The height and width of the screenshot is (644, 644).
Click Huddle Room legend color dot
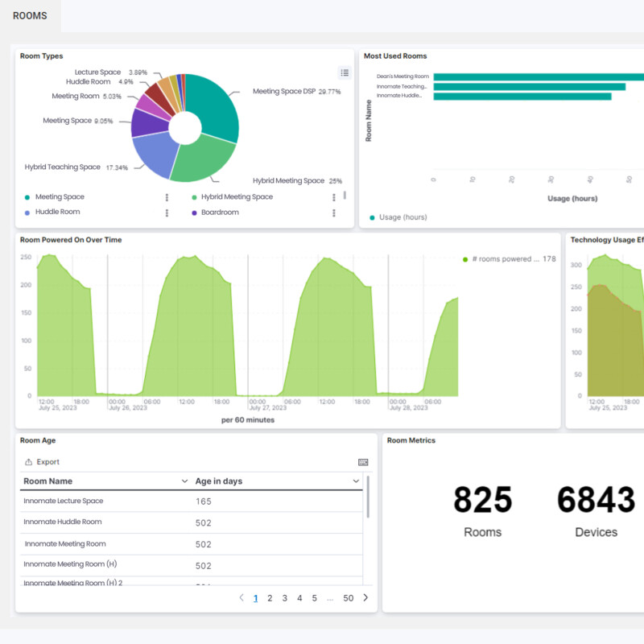point(27,213)
